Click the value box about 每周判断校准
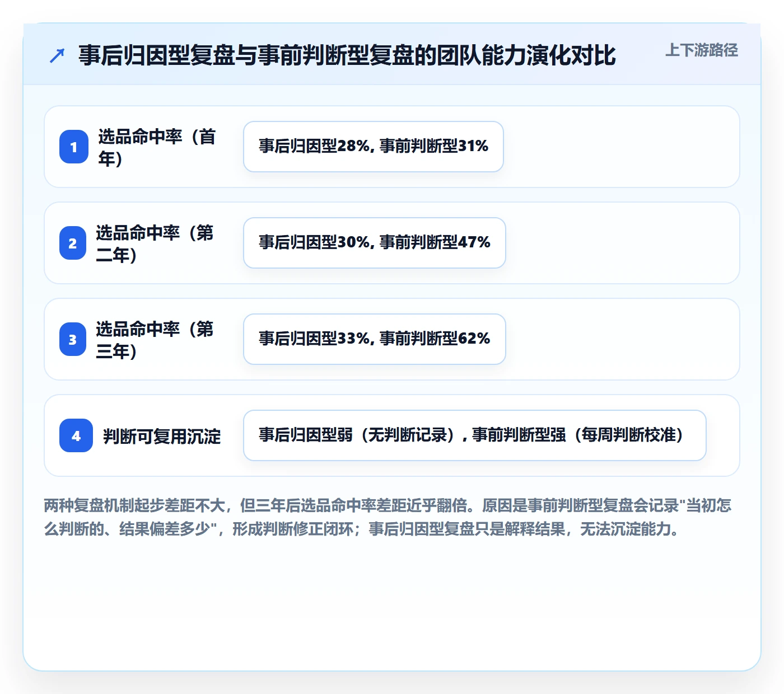784x694 pixels. point(475,435)
